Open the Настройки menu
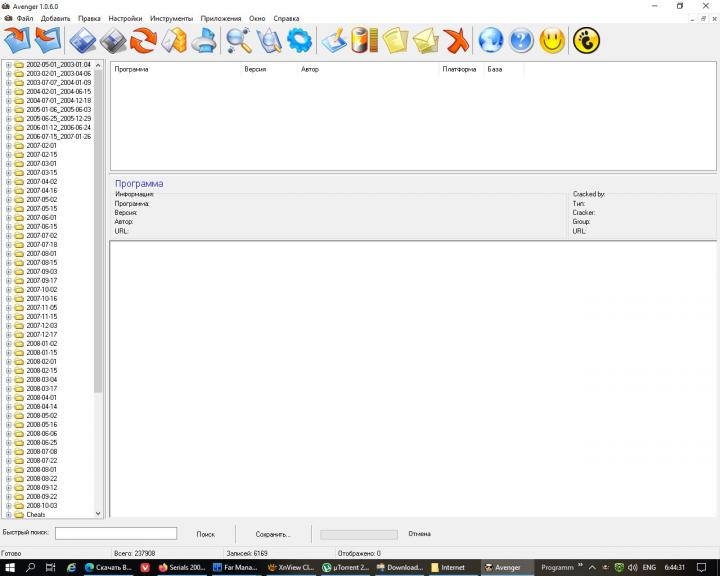Viewport: 720px width, 576px height. 125,19
